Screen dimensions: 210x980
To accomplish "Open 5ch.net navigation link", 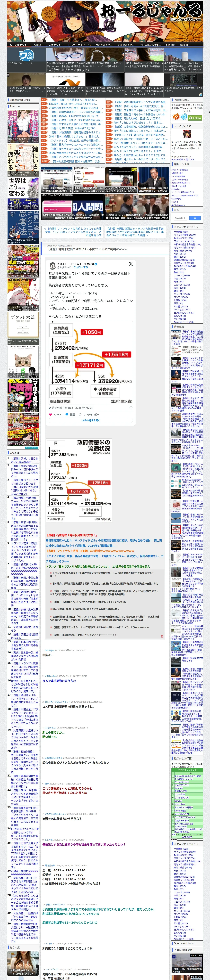I will (x=170, y=45).
